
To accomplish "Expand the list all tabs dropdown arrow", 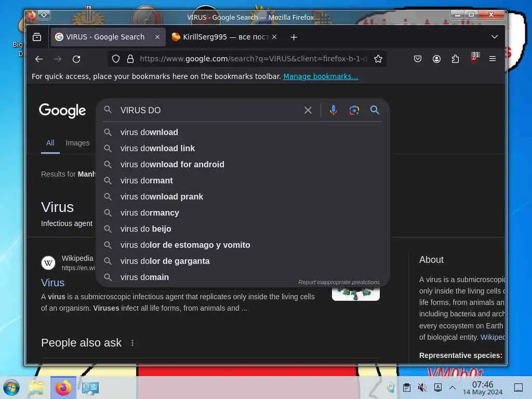I will tap(495, 37).
